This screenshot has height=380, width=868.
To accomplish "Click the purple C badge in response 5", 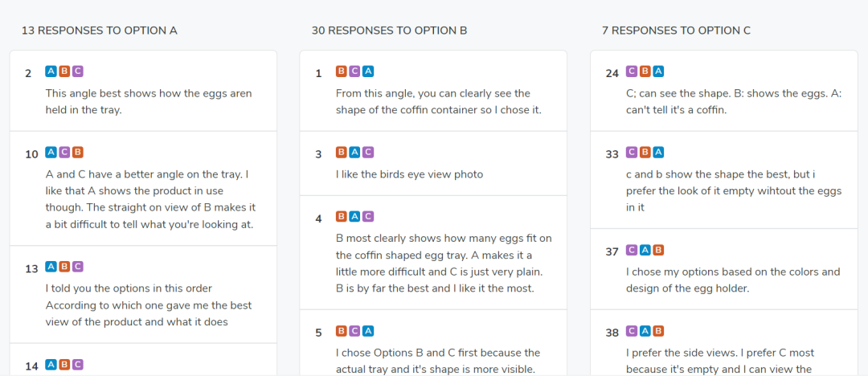I will click(x=355, y=331).
